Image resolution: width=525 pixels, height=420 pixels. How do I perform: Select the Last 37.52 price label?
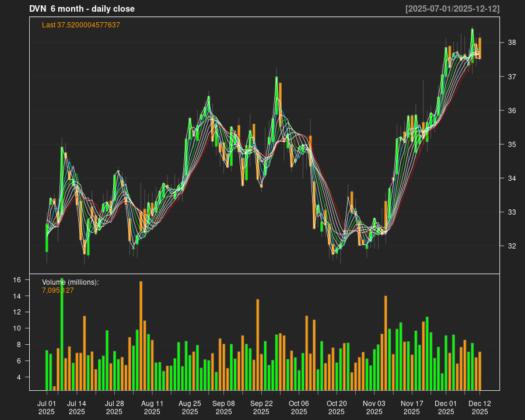pos(81,25)
